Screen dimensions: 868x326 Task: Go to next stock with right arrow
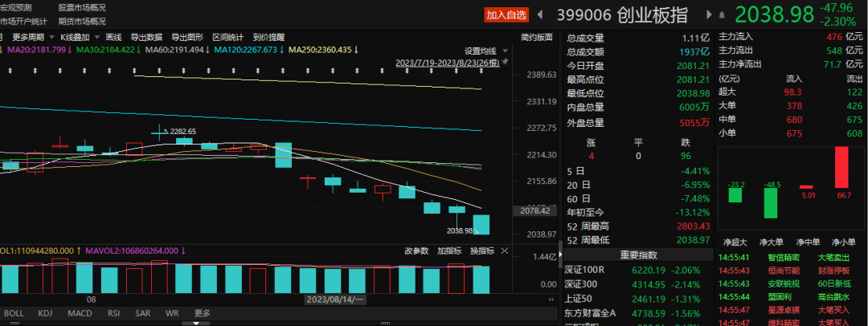pos(709,15)
